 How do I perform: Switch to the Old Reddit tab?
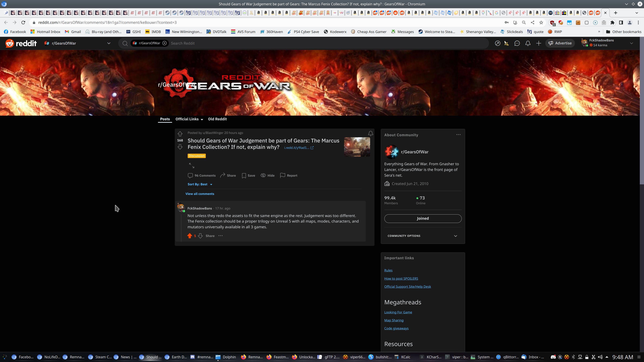coord(217,119)
